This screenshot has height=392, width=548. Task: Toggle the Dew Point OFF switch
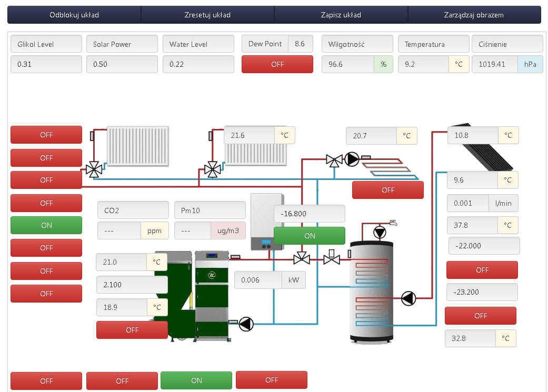click(x=277, y=64)
